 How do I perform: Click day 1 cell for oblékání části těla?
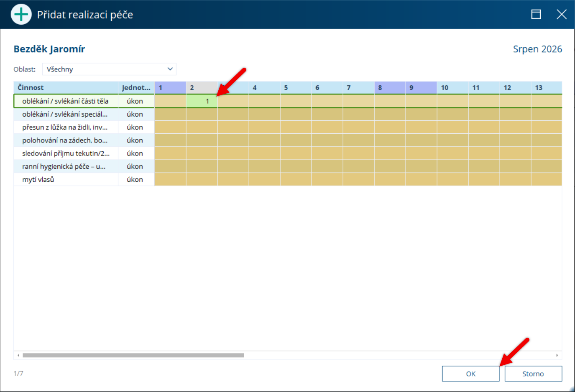pyautogui.click(x=170, y=101)
